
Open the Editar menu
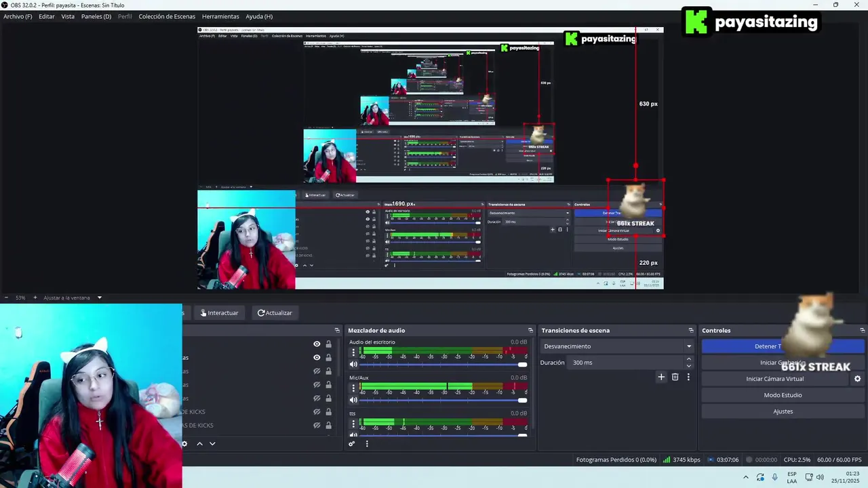coord(47,16)
